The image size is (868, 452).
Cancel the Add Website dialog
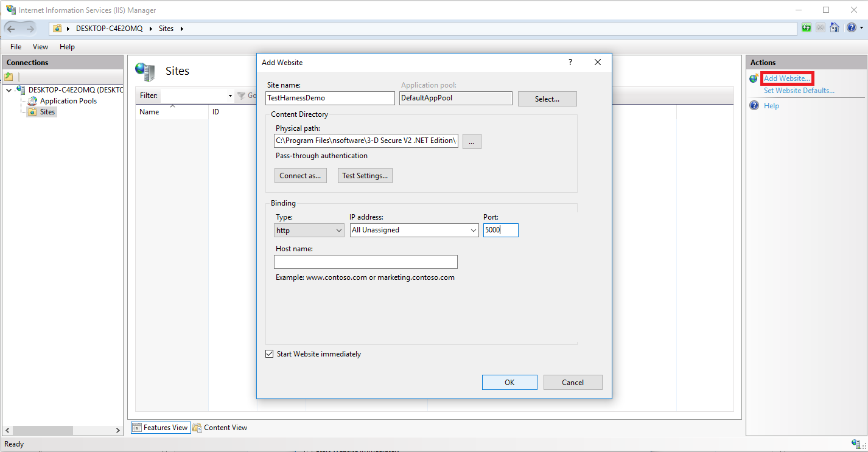[x=573, y=382]
